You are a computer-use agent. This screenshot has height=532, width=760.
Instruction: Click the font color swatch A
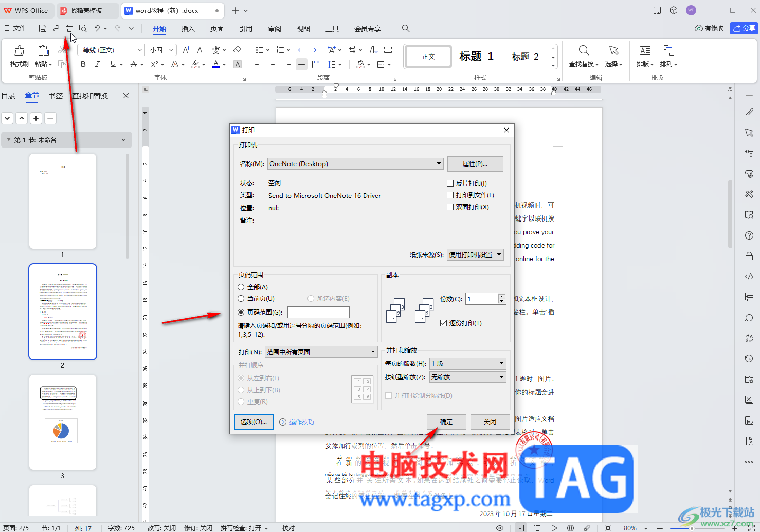(x=216, y=64)
